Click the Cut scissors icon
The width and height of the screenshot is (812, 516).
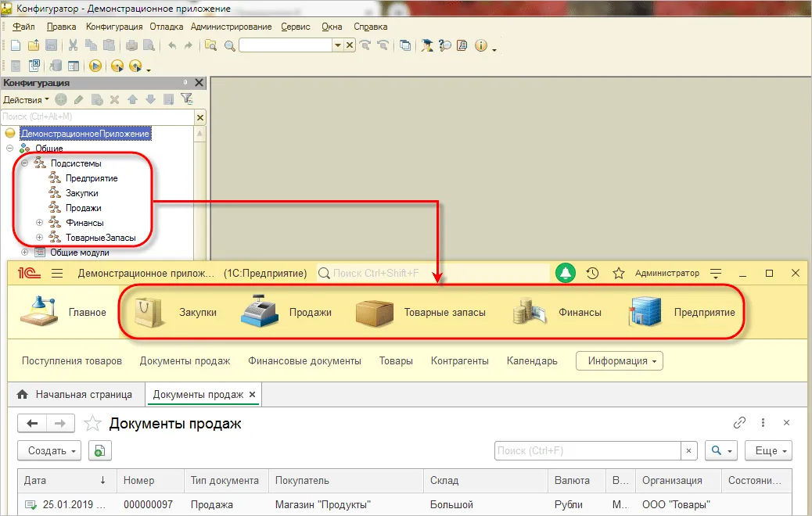(73, 45)
